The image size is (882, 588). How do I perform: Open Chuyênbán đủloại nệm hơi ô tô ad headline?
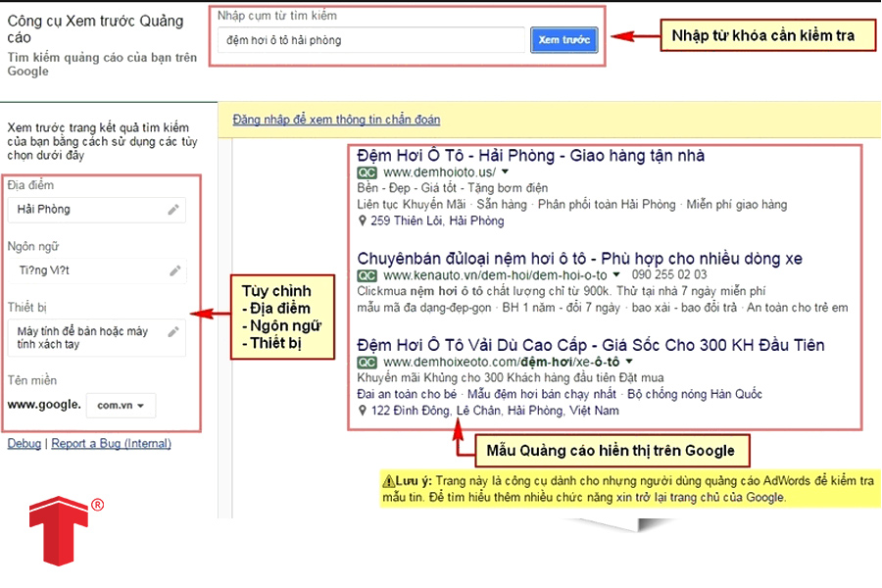coord(579,259)
